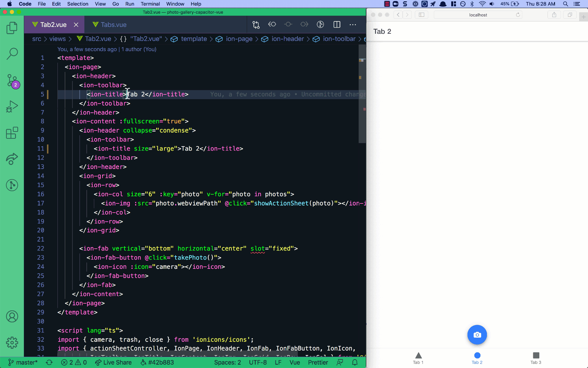Open the Extensions icon in the sidebar
Screen dimensions: 588x368
12,133
